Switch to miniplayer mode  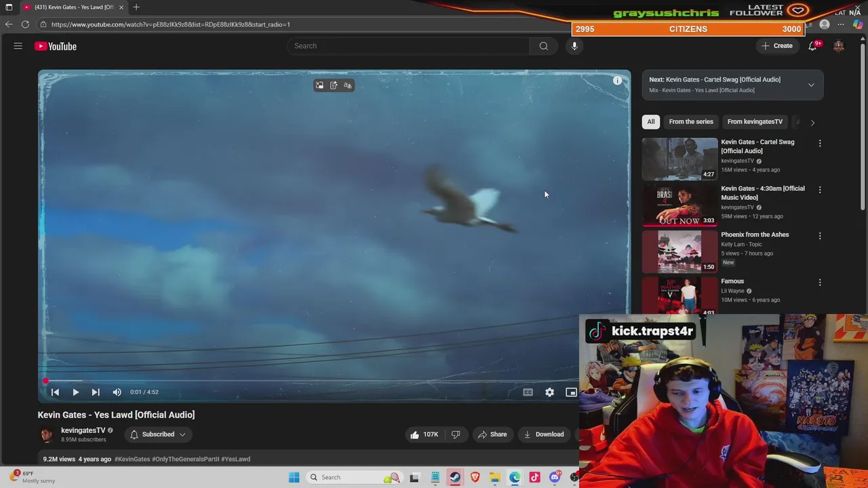pos(571,392)
